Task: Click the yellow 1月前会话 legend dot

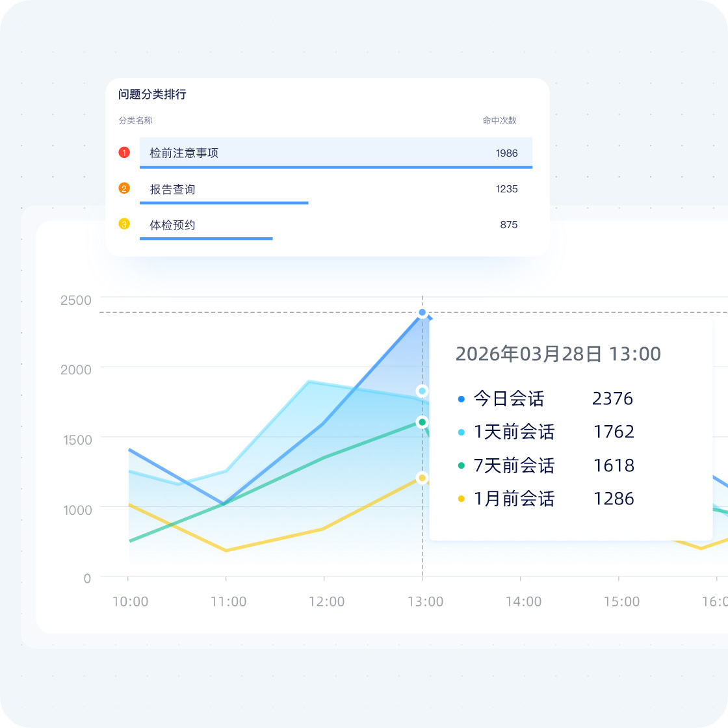Action: pyautogui.click(x=461, y=499)
